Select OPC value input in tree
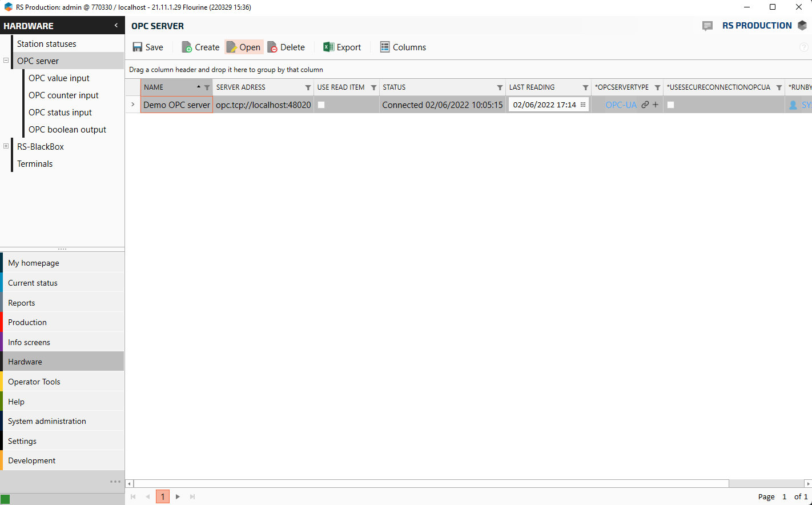Screen dimensions: 812x505 click(59, 78)
